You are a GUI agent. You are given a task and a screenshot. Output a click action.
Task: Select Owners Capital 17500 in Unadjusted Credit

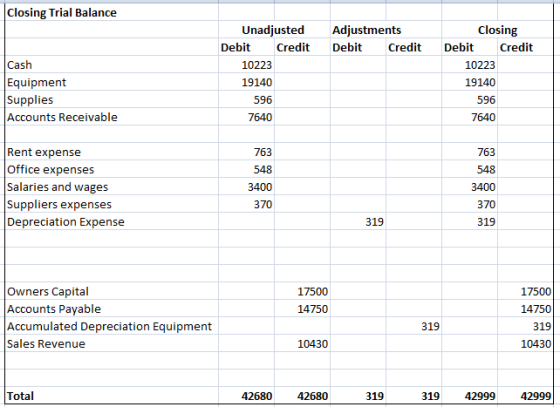(x=312, y=292)
